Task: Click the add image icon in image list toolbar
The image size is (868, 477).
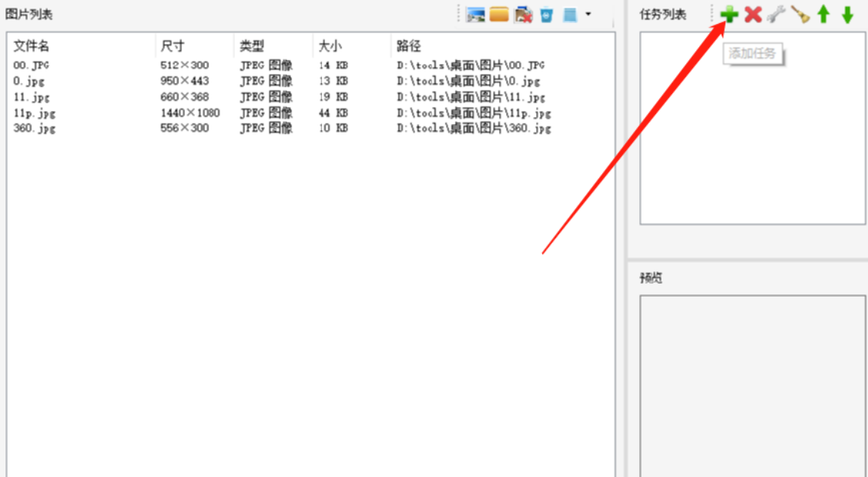Action: tap(475, 15)
